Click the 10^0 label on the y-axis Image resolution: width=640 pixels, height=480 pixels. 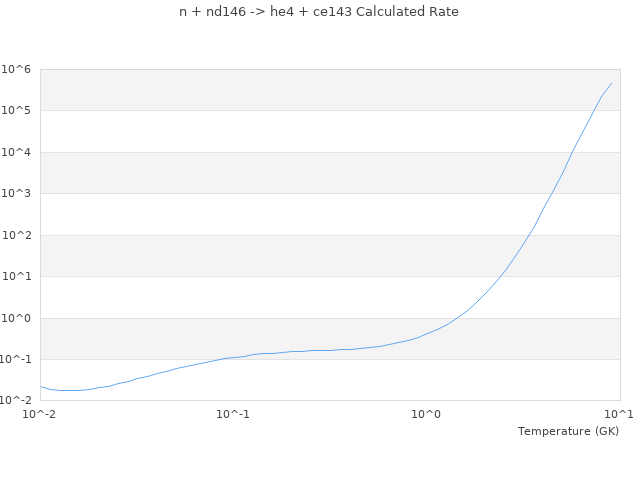click(x=17, y=319)
